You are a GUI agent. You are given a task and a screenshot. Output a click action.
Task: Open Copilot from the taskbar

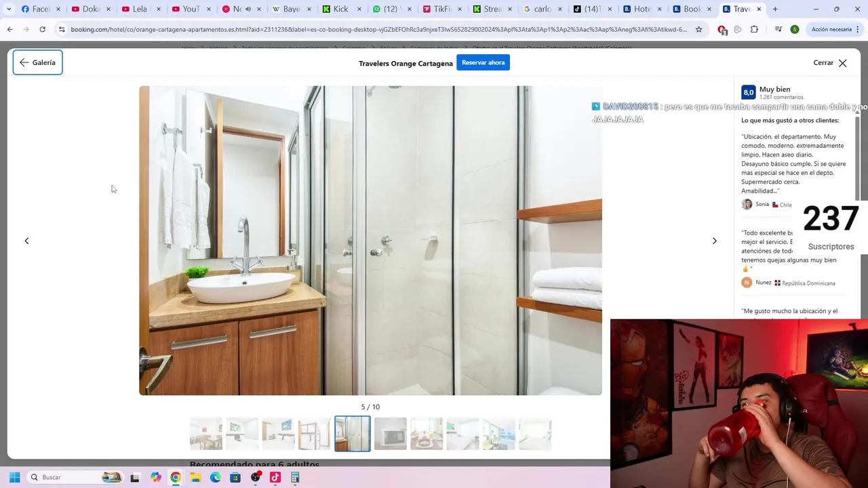point(156,477)
